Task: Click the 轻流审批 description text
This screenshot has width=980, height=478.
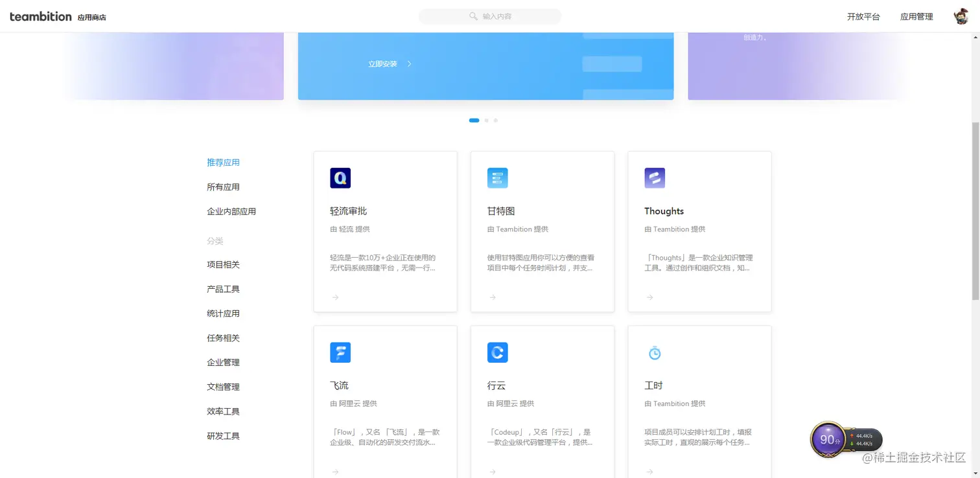Action: (383, 263)
